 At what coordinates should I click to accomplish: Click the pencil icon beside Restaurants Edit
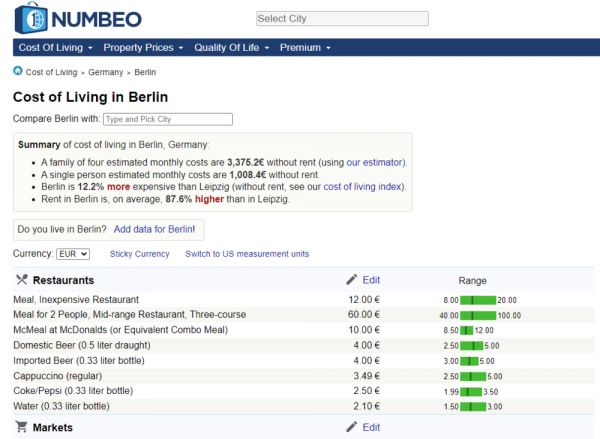(351, 280)
